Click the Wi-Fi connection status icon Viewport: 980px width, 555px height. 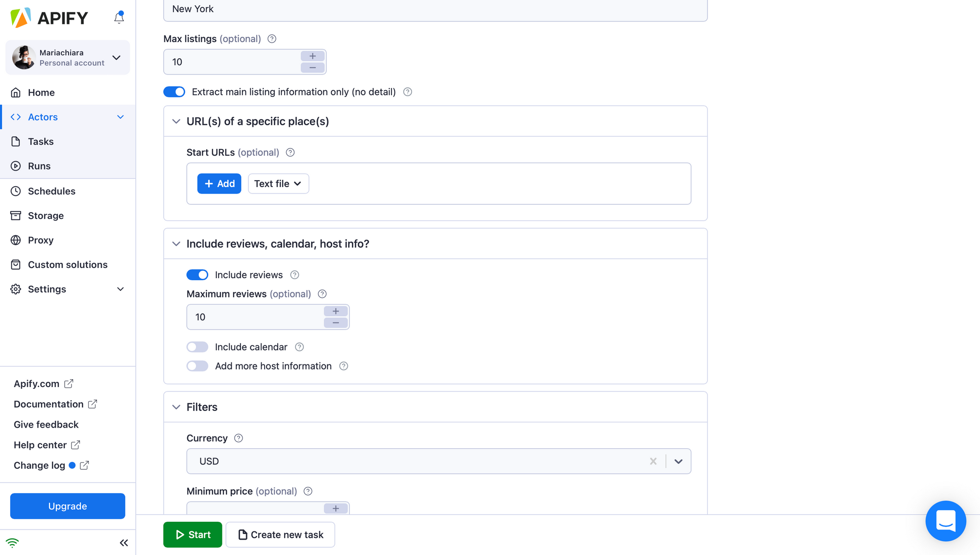point(12,543)
